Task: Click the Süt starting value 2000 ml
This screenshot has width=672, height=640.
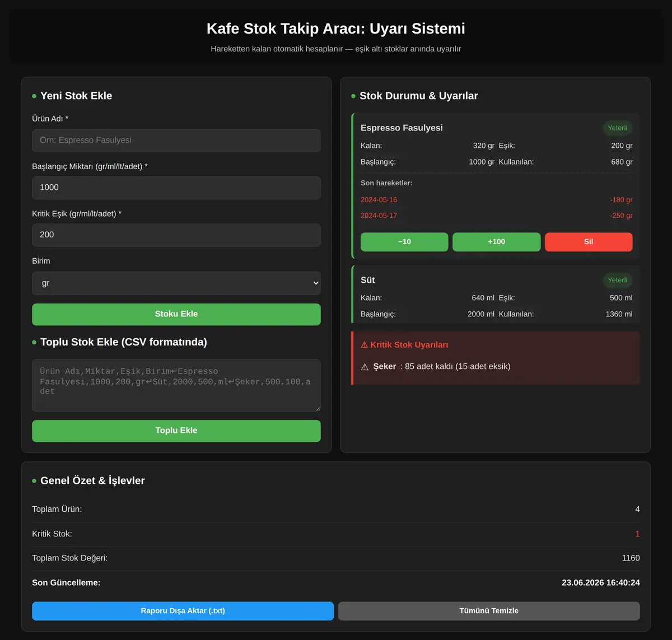Action: point(481,314)
